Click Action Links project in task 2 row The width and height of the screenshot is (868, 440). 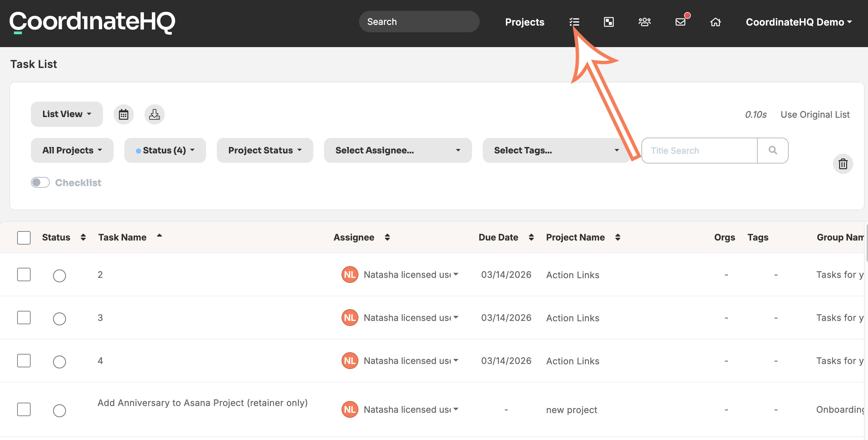(573, 275)
